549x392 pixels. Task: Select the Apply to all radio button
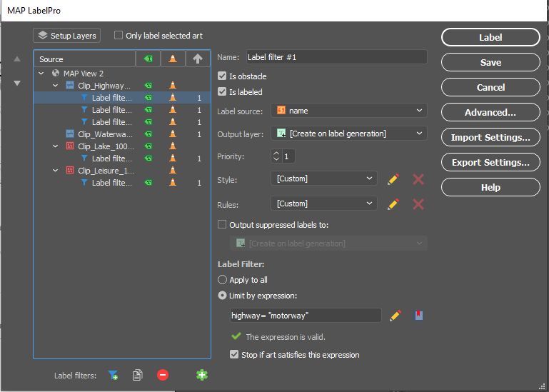point(222,280)
